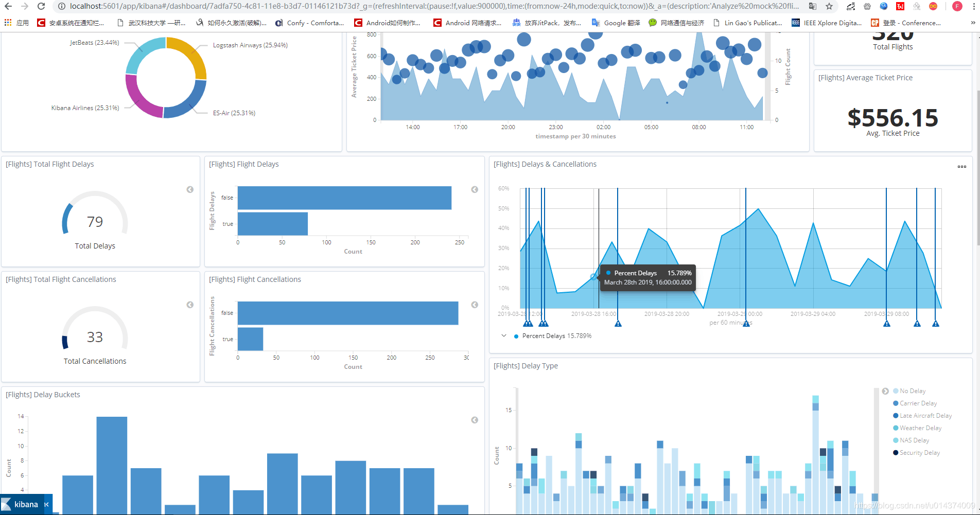Image resolution: width=980 pixels, height=515 pixels.
Task: Open the red square extension icon
Action: [x=900, y=6]
